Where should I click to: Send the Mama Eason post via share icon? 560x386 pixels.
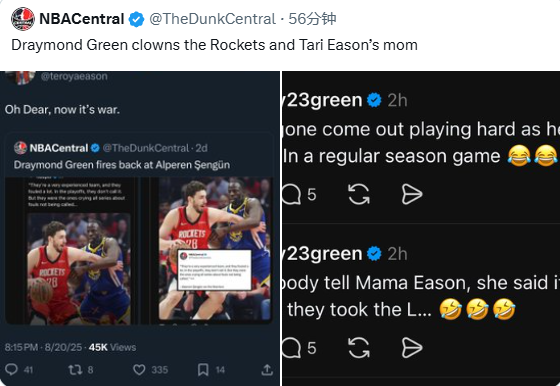coord(412,348)
